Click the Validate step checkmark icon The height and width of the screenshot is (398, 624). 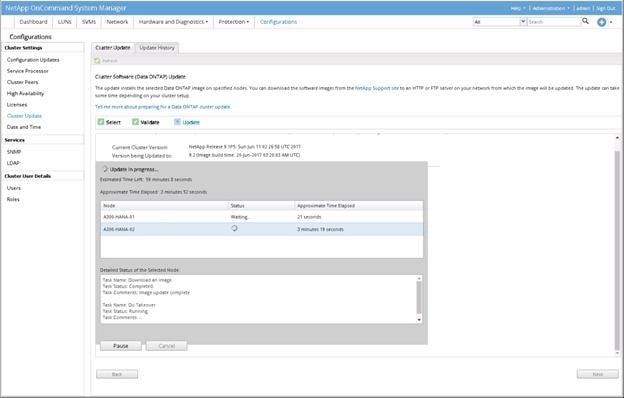[x=135, y=122]
